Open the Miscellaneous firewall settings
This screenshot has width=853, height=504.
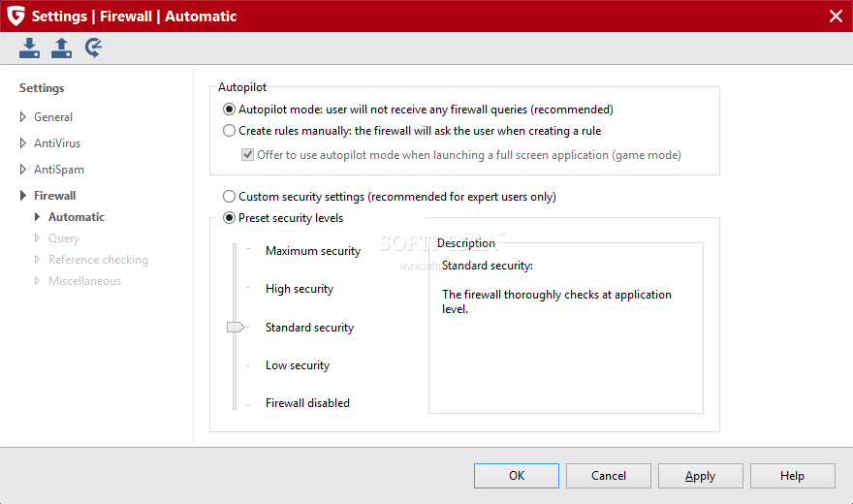(84, 281)
